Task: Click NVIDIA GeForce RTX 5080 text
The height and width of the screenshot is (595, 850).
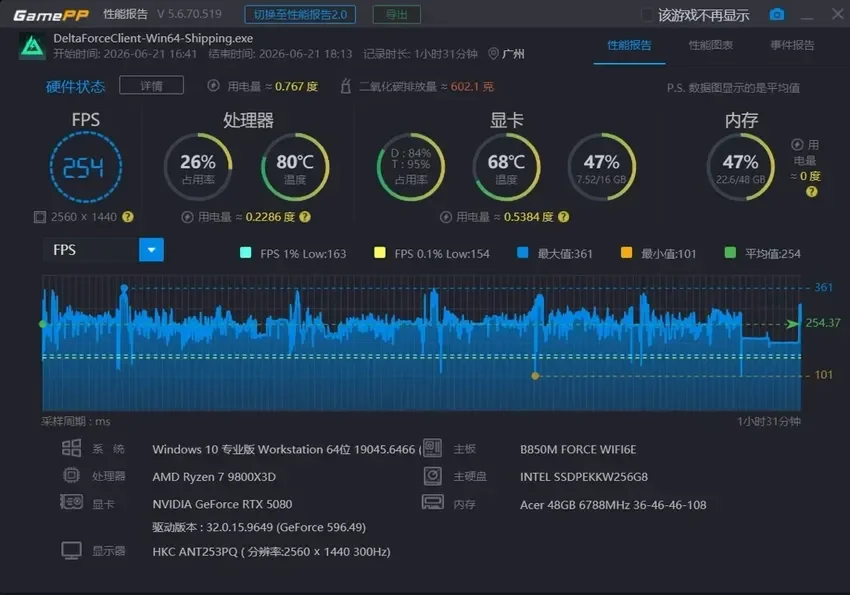Action: pos(222,505)
